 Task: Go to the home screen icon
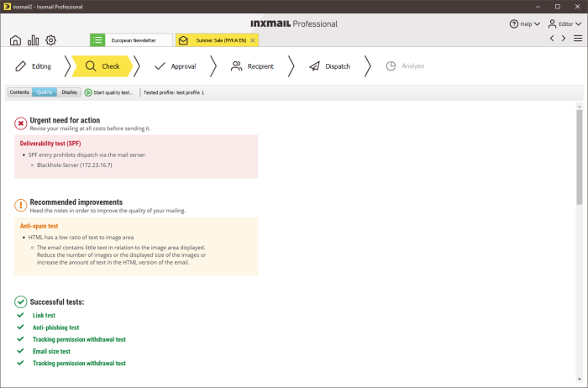15,40
